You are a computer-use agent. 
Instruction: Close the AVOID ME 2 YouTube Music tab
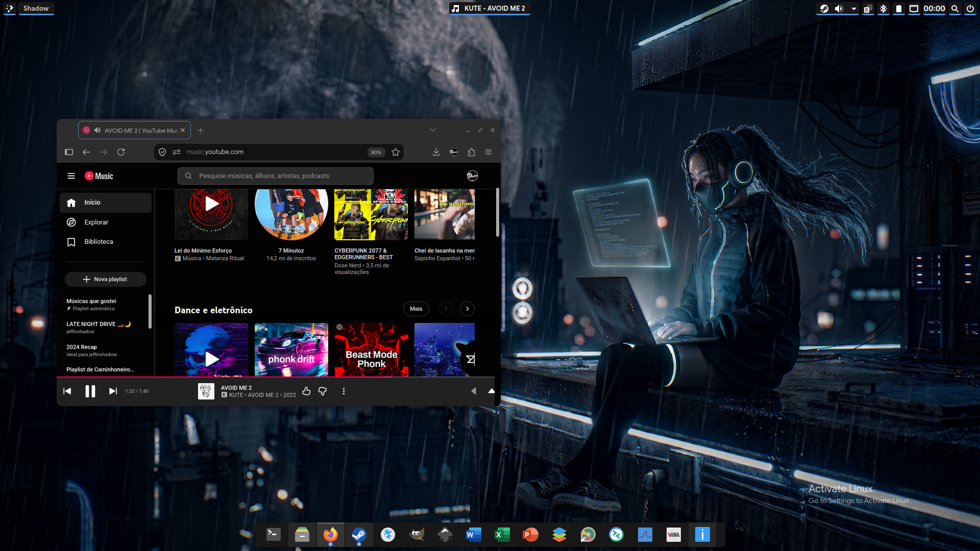(183, 131)
